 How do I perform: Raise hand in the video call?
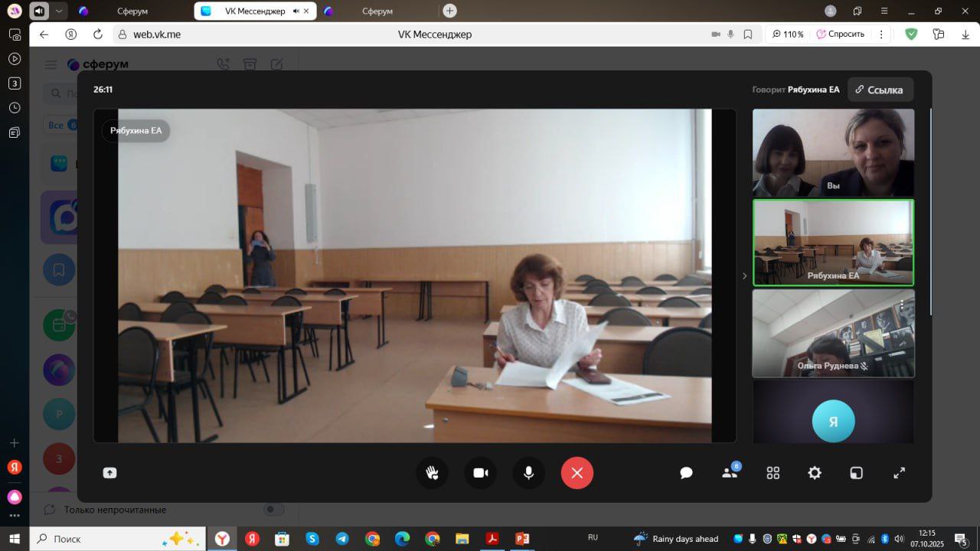click(432, 473)
